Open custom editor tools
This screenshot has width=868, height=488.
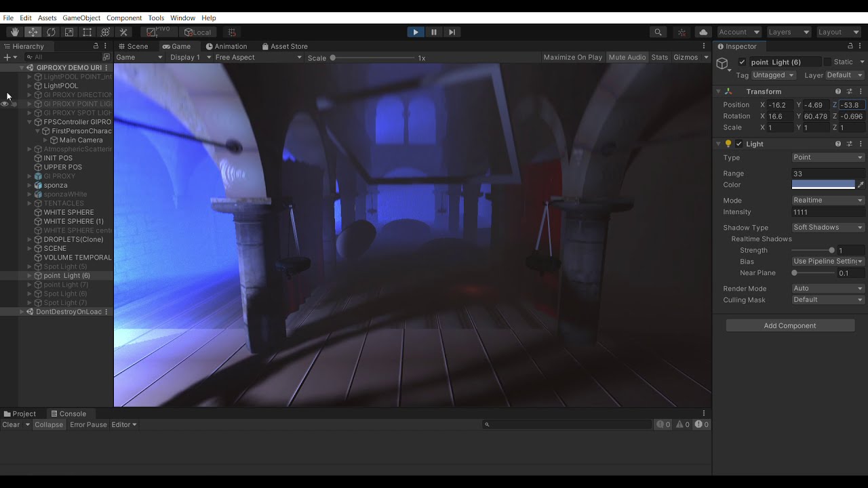[x=123, y=32]
